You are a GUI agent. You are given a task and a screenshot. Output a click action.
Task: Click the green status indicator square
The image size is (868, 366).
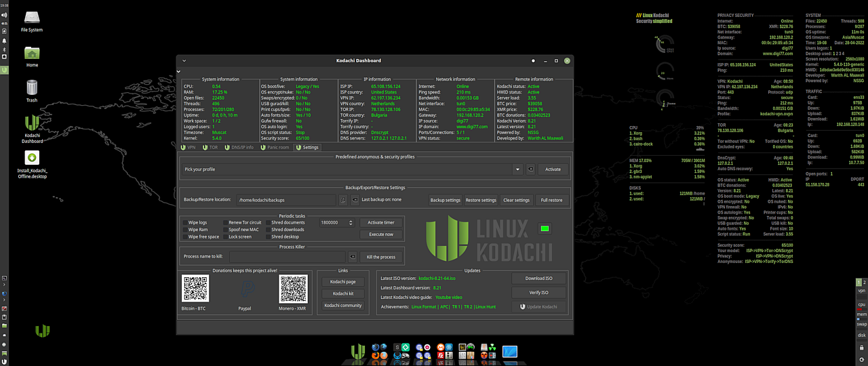545,228
